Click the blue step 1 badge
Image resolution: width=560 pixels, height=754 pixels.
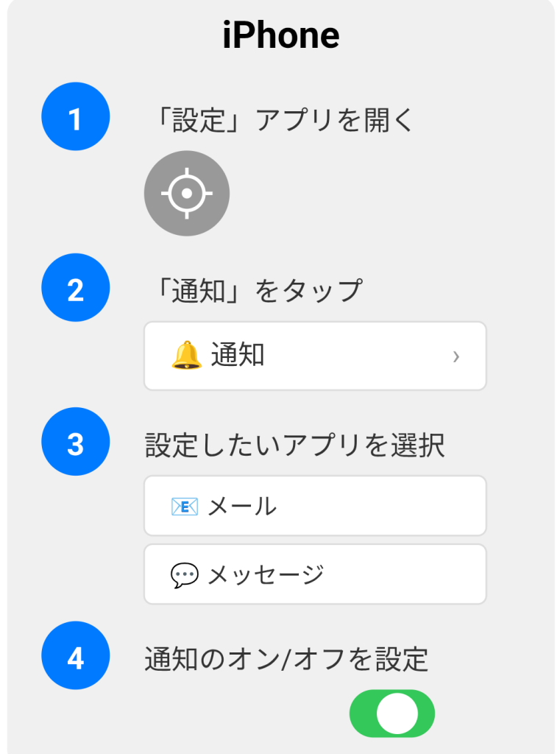76,118
